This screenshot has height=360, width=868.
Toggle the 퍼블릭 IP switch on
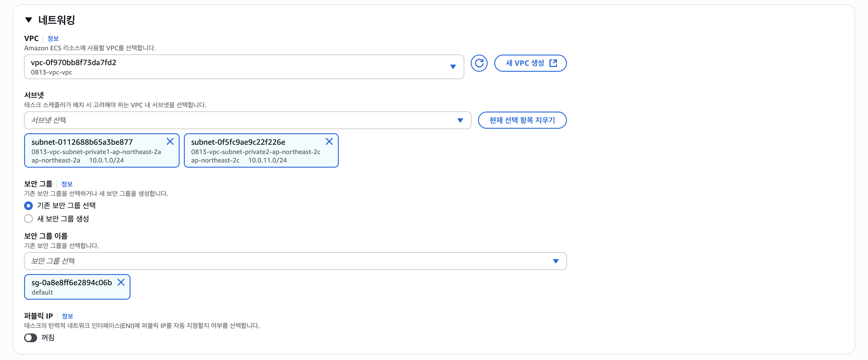[x=31, y=338]
